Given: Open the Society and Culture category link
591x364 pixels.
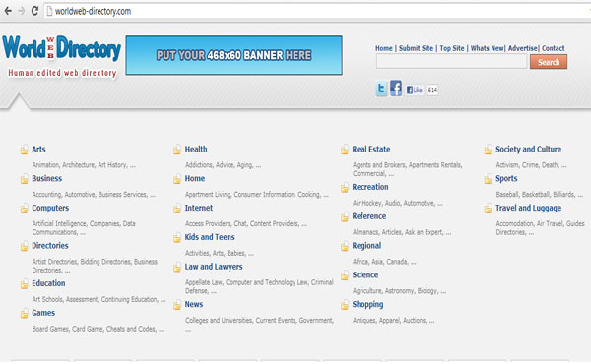Looking at the screenshot, I should (528, 150).
